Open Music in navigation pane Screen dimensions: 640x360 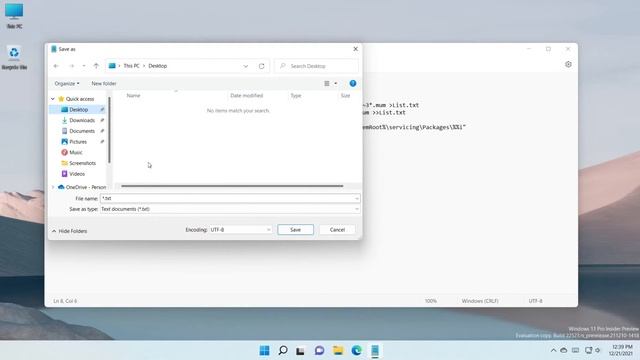pos(76,152)
